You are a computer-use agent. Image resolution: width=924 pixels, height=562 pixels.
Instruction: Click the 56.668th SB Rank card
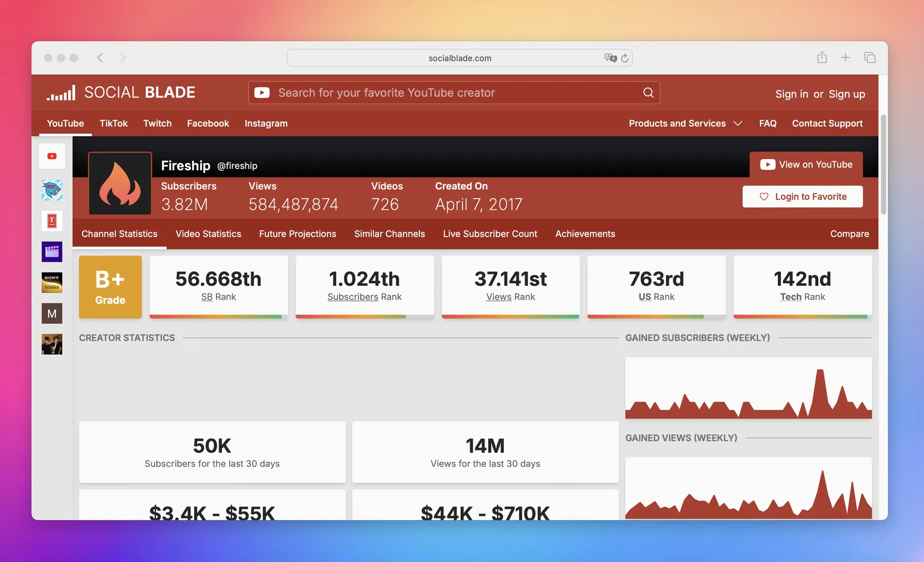point(218,287)
